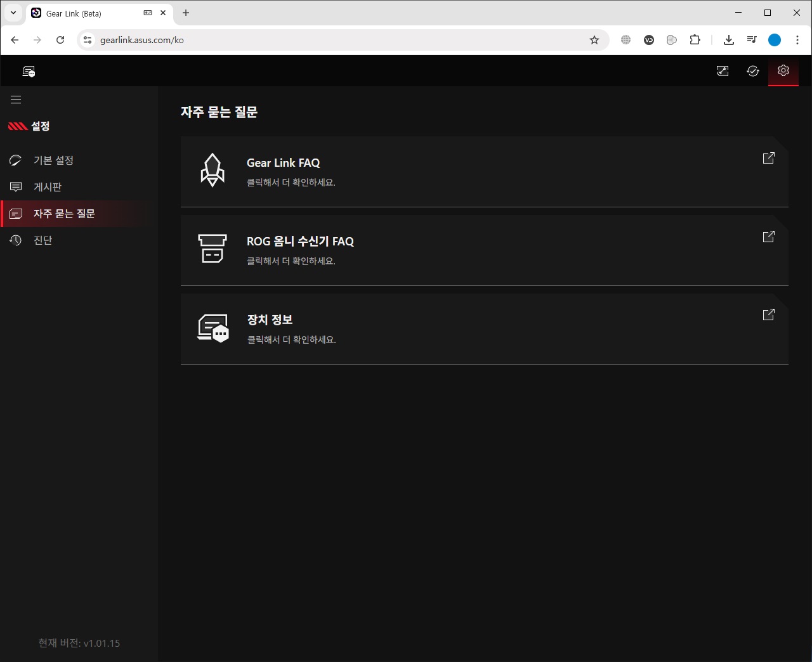The height and width of the screenshot is (662, 812).
Task: Select the Gear Link (Beta) browser tab
Action: point(99,13)
